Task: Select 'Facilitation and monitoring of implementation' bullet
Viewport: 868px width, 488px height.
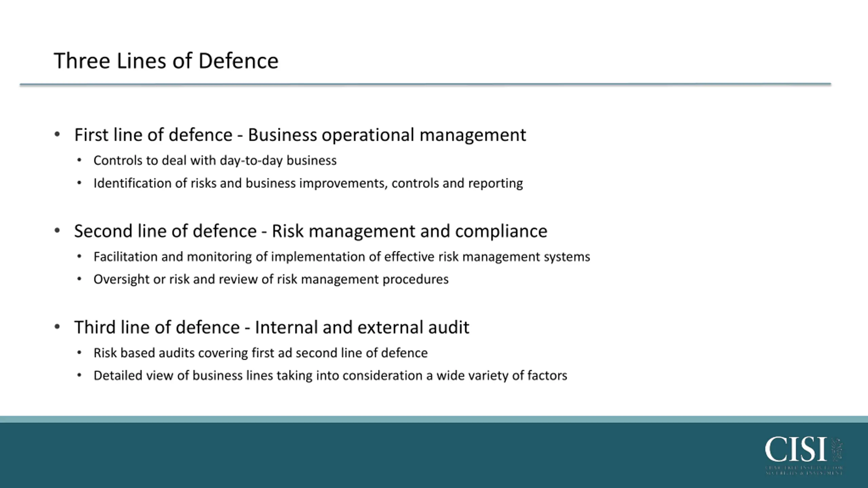Action: [x=342, y=257]
